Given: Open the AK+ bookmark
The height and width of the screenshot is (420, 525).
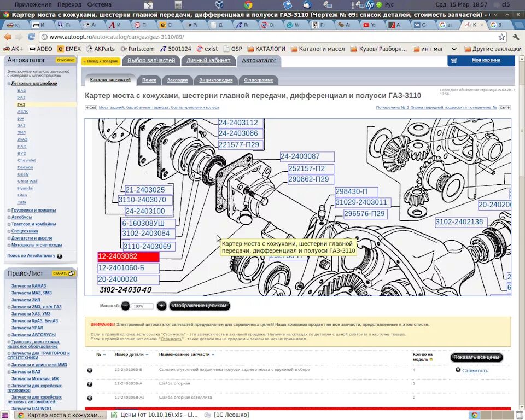Looking at the screenshot, I should [13, 49].
